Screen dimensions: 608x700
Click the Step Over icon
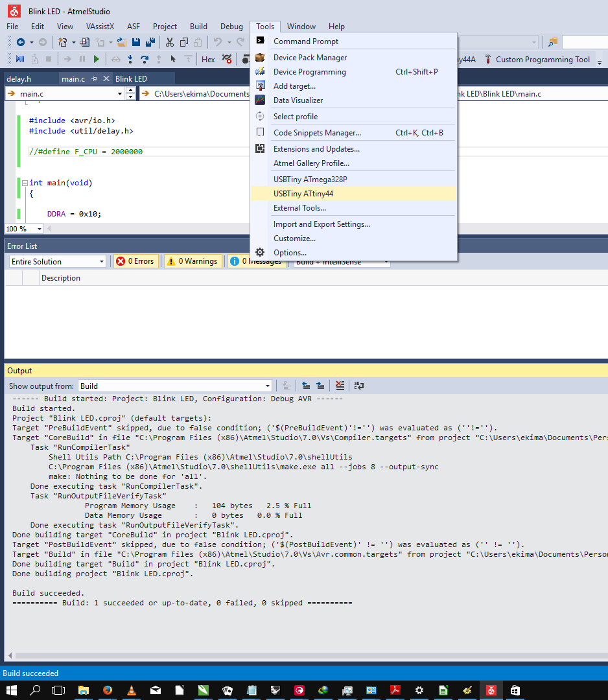[144, 59]
